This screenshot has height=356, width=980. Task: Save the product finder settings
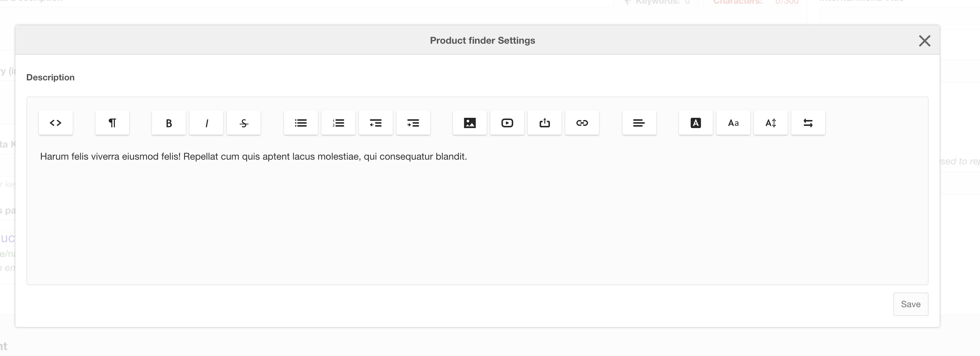point(911,304)
